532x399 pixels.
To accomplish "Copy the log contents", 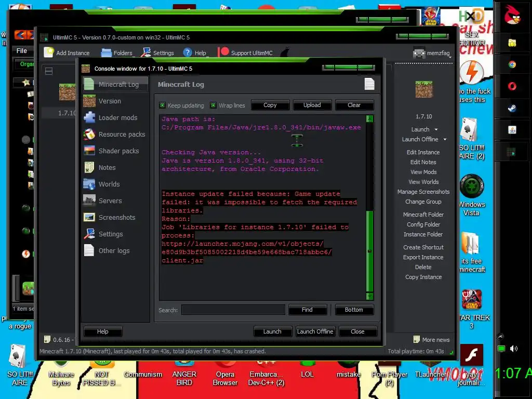I will click(270, 105).
